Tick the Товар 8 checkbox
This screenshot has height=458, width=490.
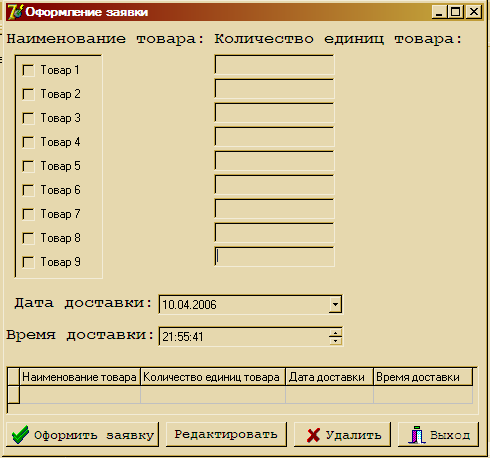28,238
